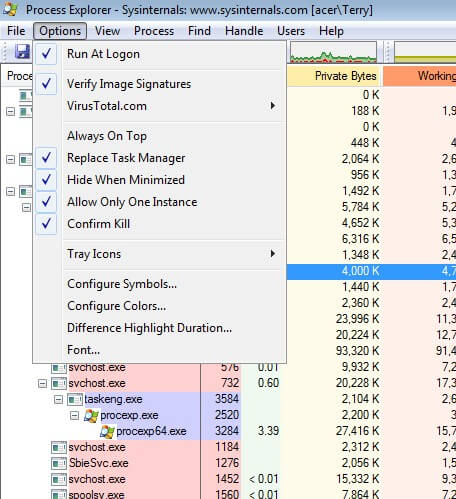Open the Tray Icons submenu
This screenshot has width=456, height=499.
click(159, 254)
